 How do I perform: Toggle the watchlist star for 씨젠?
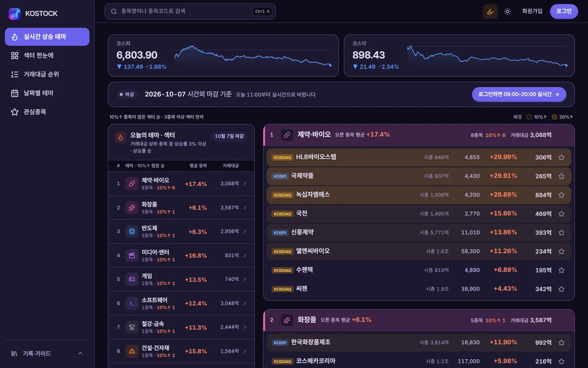pyautogui.click(x=562, y=289)
